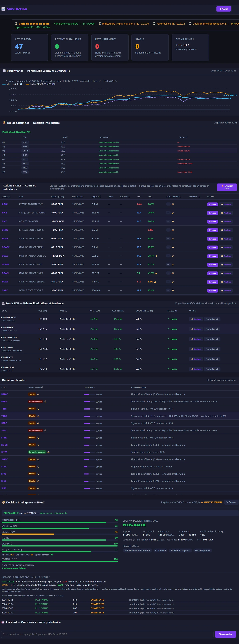Run Évaluer tout for all stocks

[227, 187]
